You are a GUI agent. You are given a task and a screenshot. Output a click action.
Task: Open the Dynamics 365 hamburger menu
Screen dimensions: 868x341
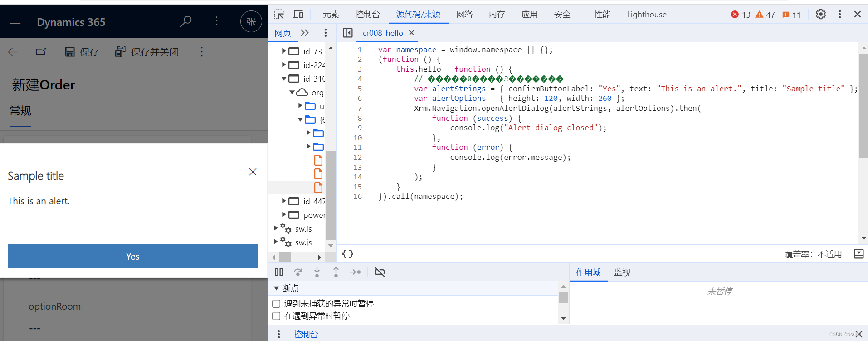click(x=15, y=21)
